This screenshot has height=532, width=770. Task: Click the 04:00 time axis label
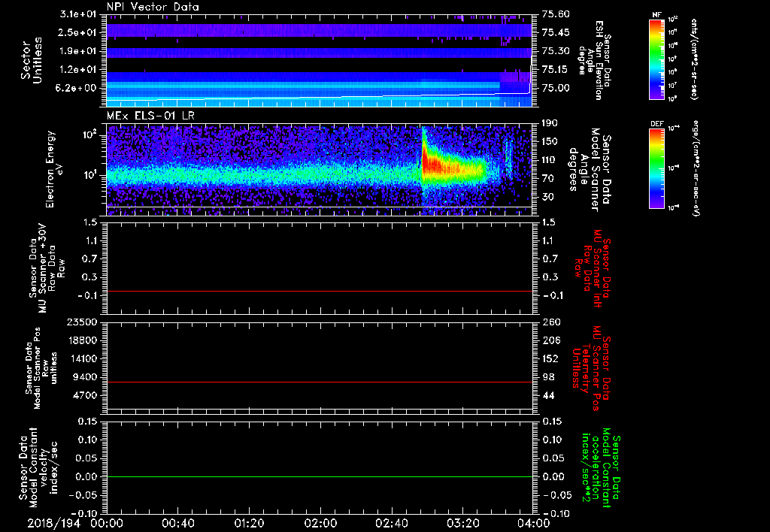(x=534, y=523)
